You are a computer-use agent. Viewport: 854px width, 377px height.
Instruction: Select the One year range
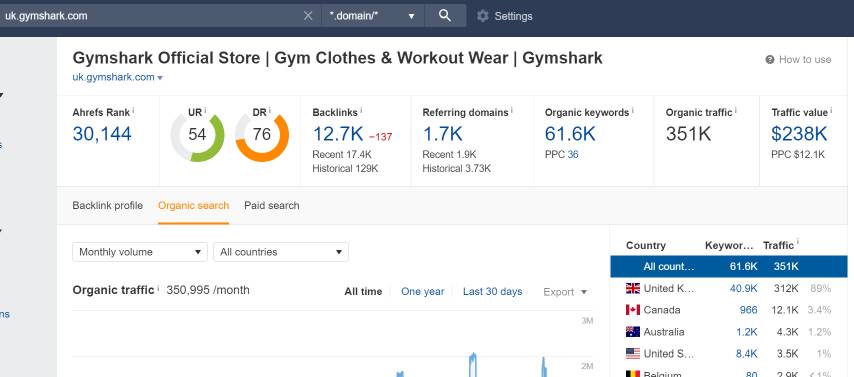423,291
